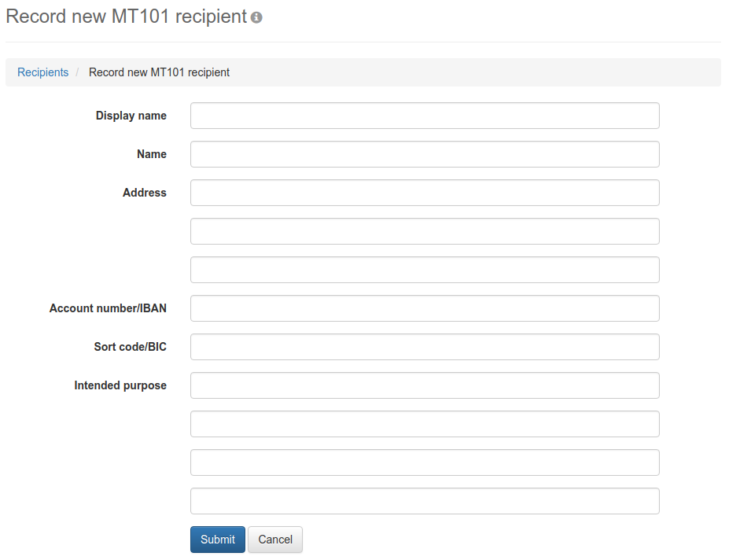The height and width of the screenshot is (560, 729).
Task: Open the Recipients breadcrumb link
Action: click(x=42, y=72)
